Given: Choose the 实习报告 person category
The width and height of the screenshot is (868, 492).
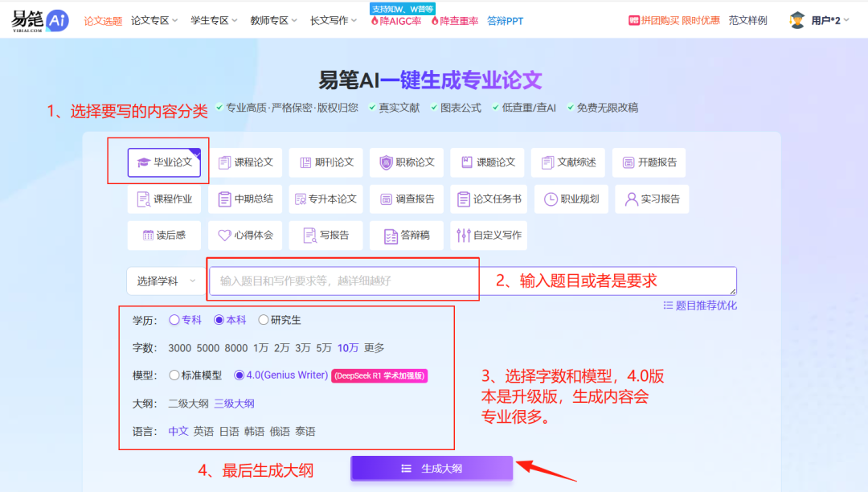Looking at the screenshot, I should (652, 199).
